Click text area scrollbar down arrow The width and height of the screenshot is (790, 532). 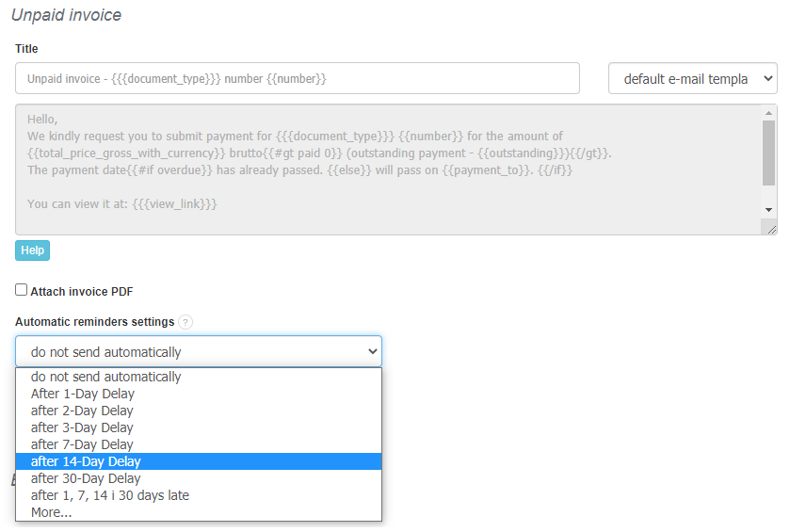tap(769, 210)
